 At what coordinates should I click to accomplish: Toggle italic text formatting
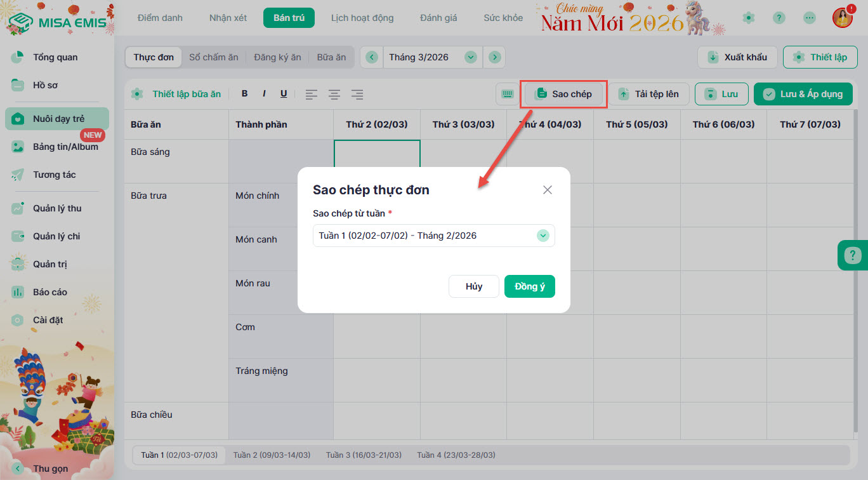(264, 94)
